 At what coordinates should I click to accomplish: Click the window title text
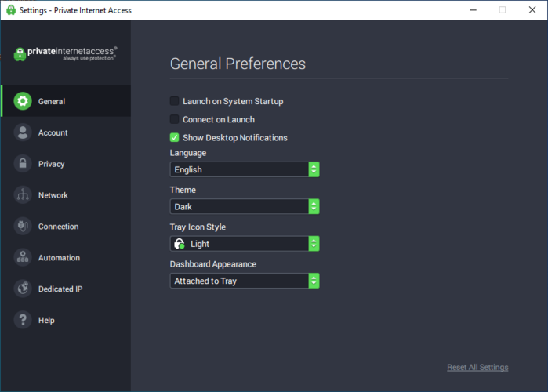[75, 10]
